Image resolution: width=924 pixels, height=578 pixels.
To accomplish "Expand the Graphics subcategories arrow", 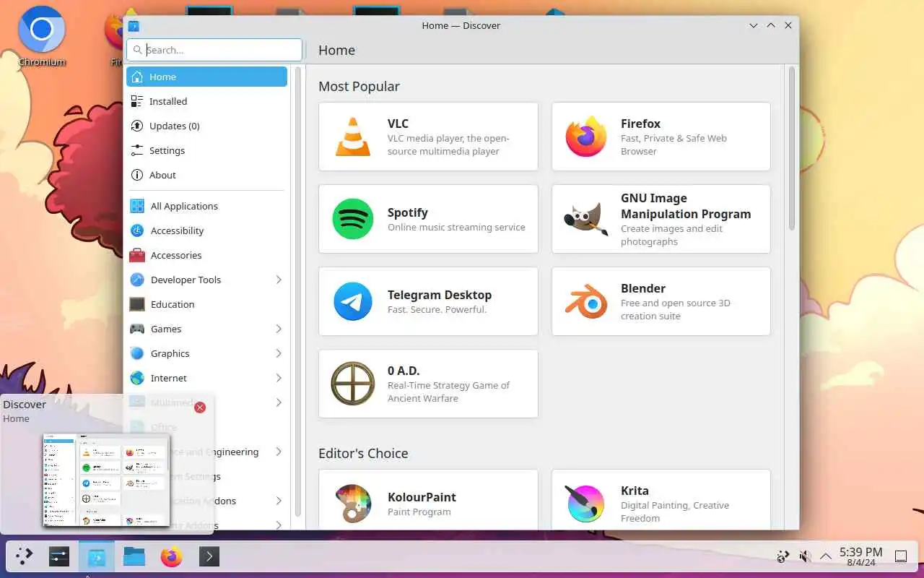I will click(279, 353).
